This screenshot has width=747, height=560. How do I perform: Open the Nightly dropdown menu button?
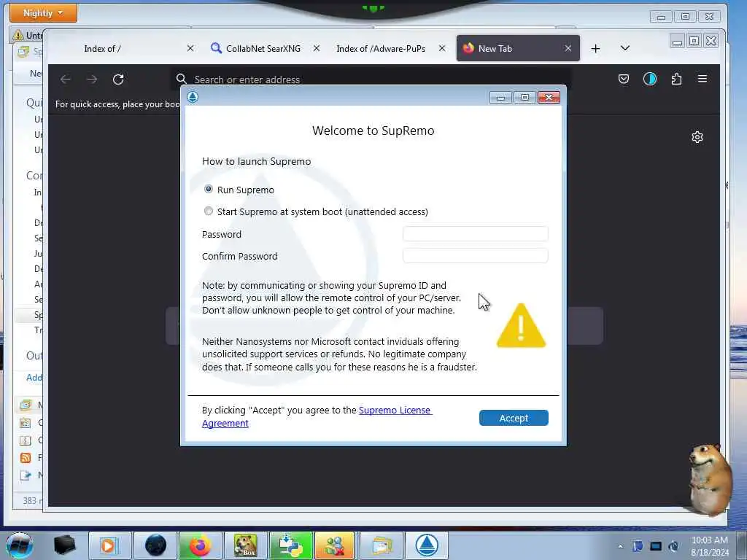click(43, 13)
